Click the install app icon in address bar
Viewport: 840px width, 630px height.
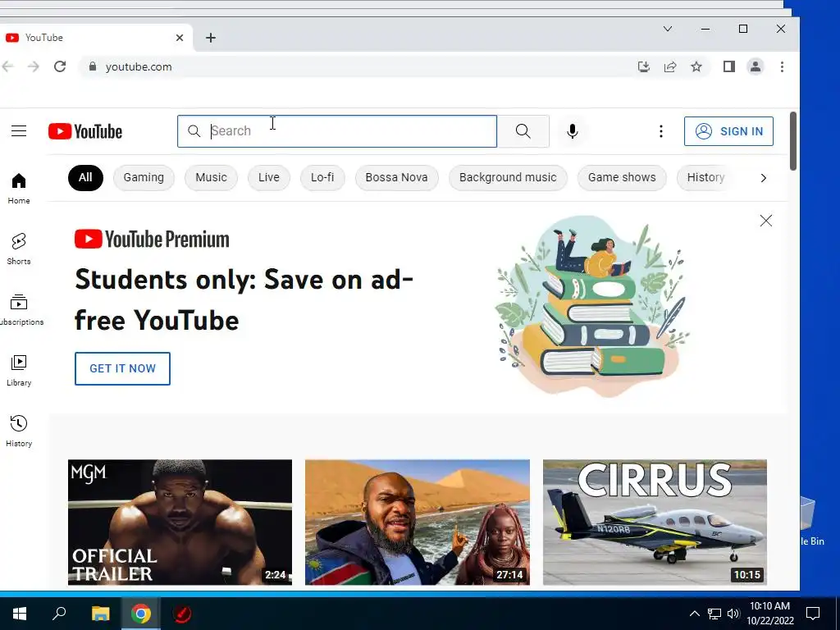point(644,66)
